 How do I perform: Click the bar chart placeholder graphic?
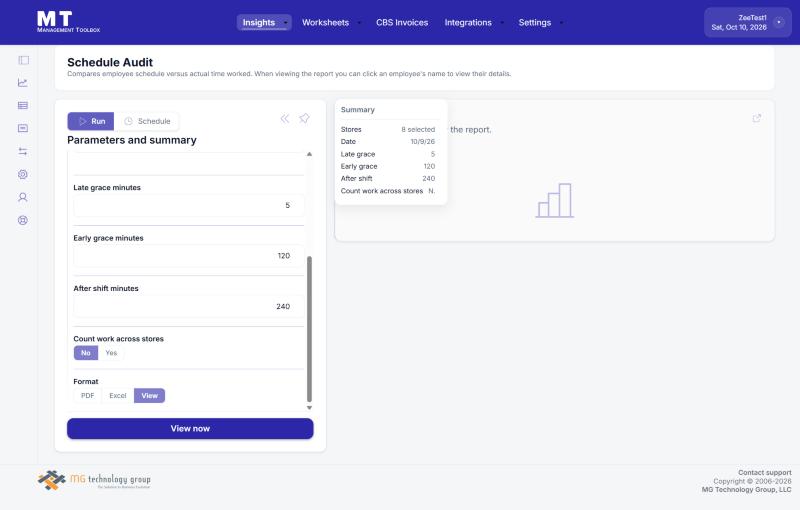click(x=555, y=200)
